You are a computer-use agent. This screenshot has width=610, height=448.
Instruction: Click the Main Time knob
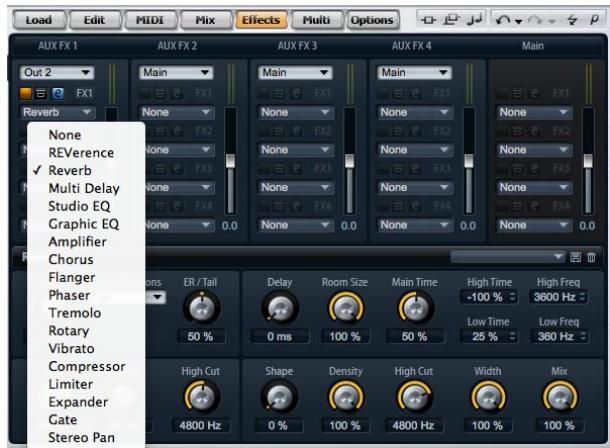coord(415,309)
